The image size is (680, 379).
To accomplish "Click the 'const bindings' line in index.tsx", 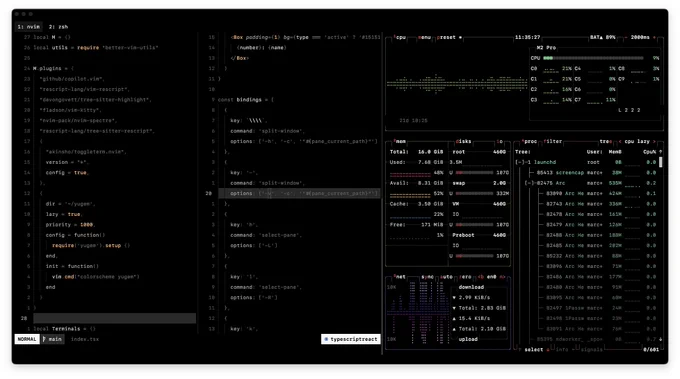I will pos(246,100).
